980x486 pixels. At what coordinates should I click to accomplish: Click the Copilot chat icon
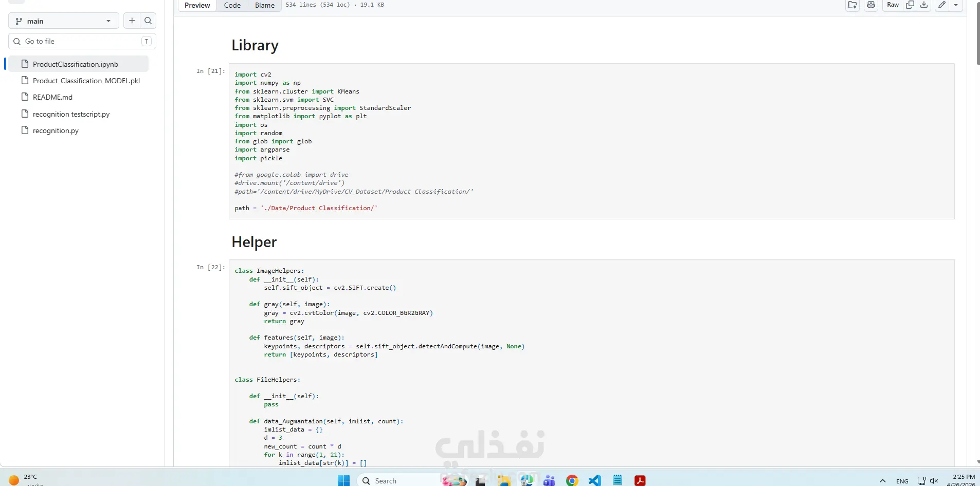pos(871,5)
